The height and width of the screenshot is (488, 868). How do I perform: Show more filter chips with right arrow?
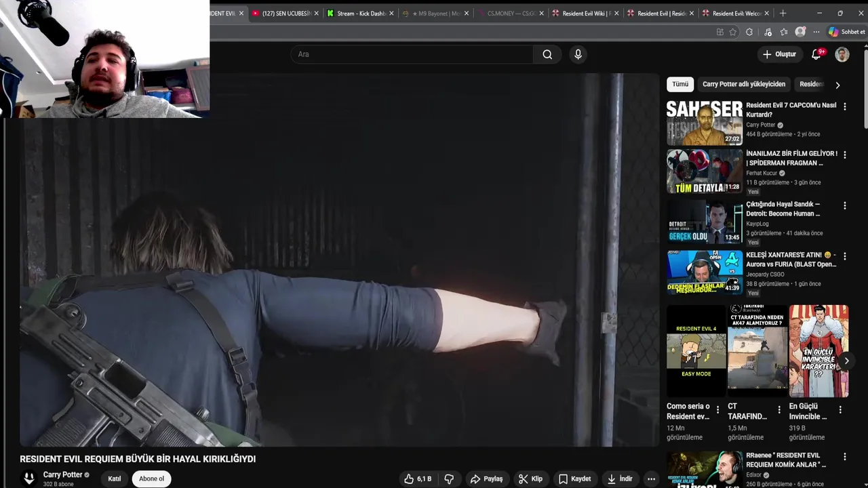(837, 85)
